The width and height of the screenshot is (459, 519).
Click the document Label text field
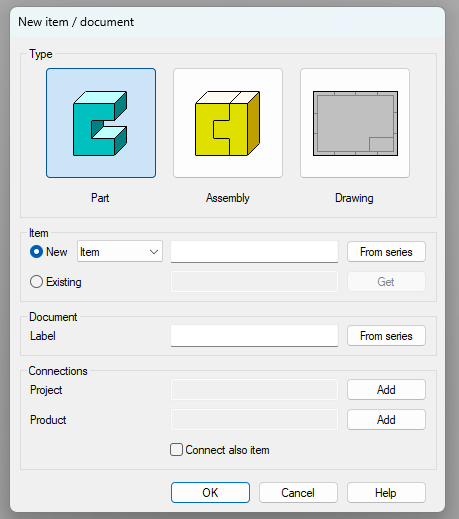[x=254, y=336]
